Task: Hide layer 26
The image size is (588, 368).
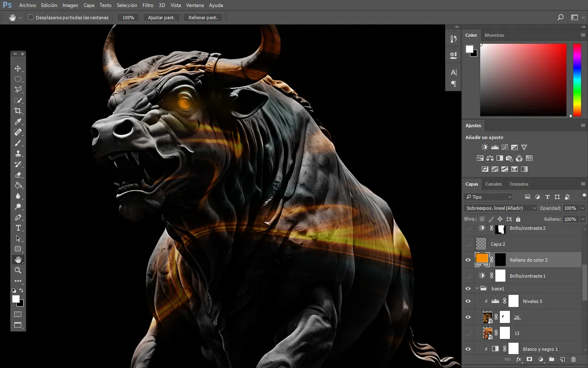Action: (x=468, y=317)
